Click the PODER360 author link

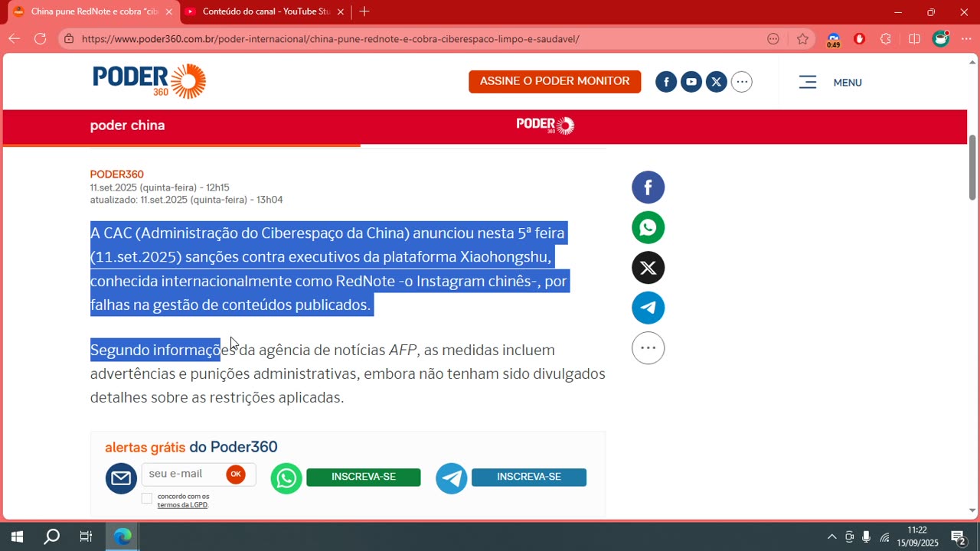point(117,174)
